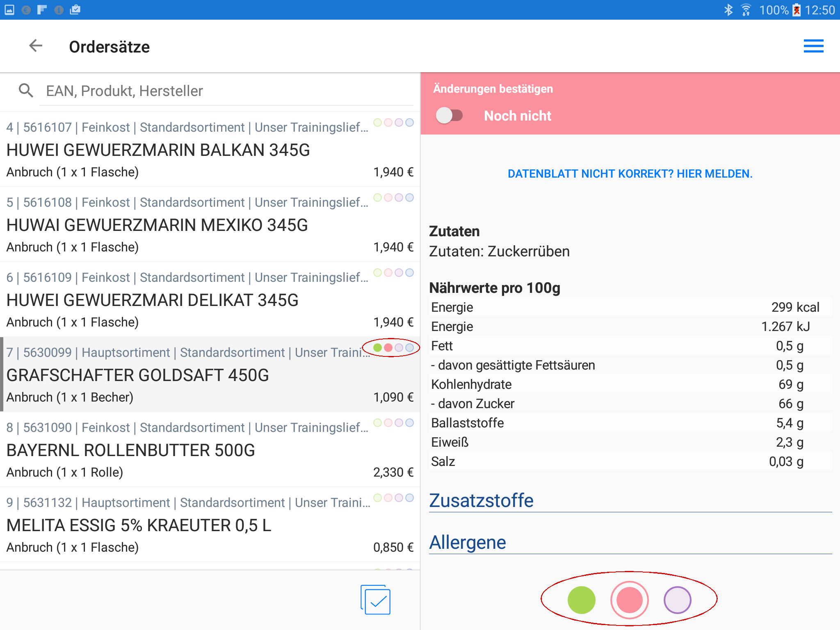Viewport: 840px width, 630px height.
Task: Tap the image notification icon in status bar
Action: (x=10, y=10)
